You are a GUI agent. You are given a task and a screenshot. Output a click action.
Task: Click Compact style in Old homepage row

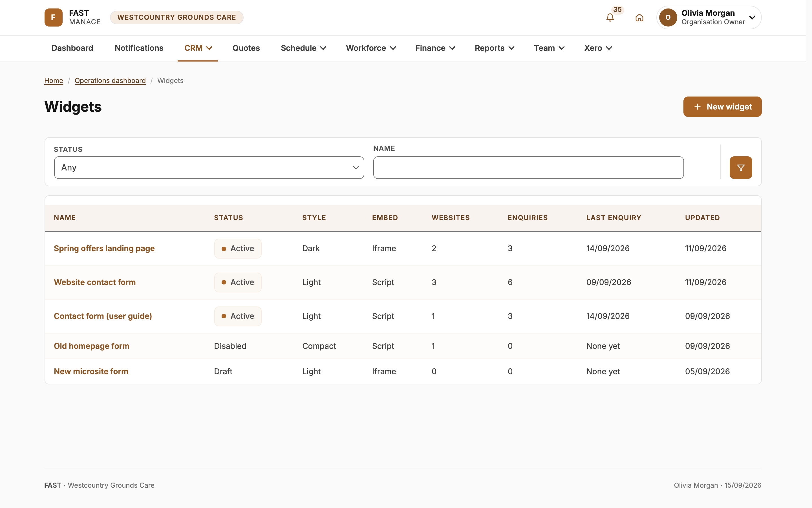[x=319, y=346]
